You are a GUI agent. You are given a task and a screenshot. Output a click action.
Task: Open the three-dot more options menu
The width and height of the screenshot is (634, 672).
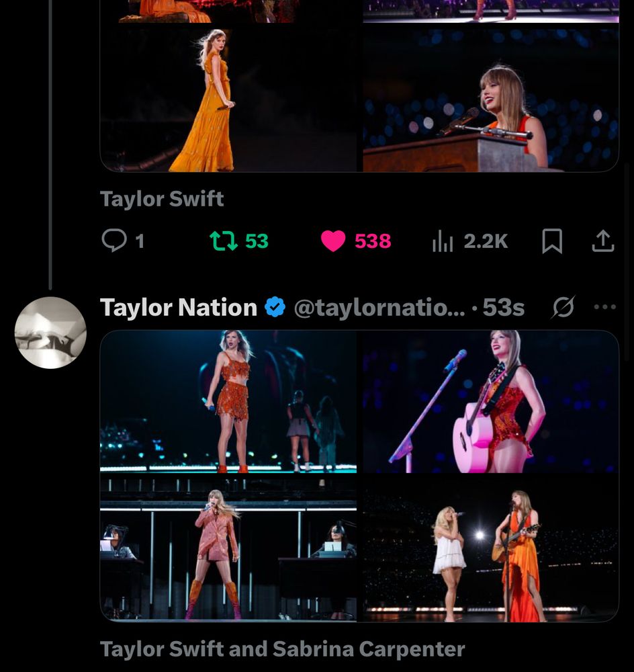[604, 307]
